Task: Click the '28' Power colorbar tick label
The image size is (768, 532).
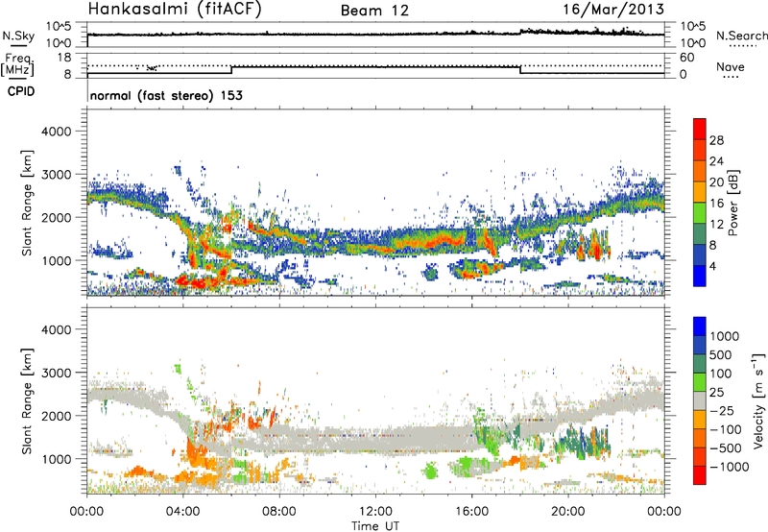Action: click(x=716, y=140)
